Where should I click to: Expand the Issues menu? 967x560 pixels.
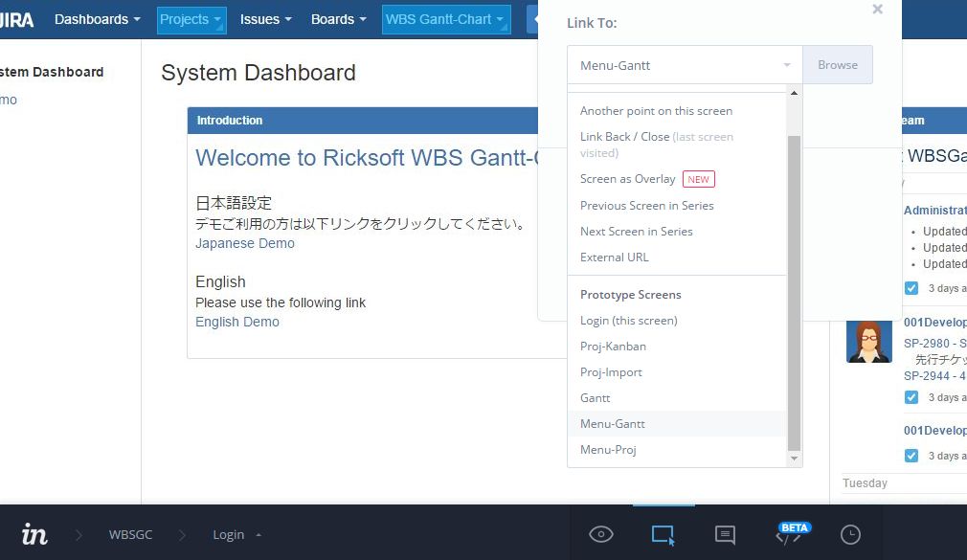click(x=266, y=20)
